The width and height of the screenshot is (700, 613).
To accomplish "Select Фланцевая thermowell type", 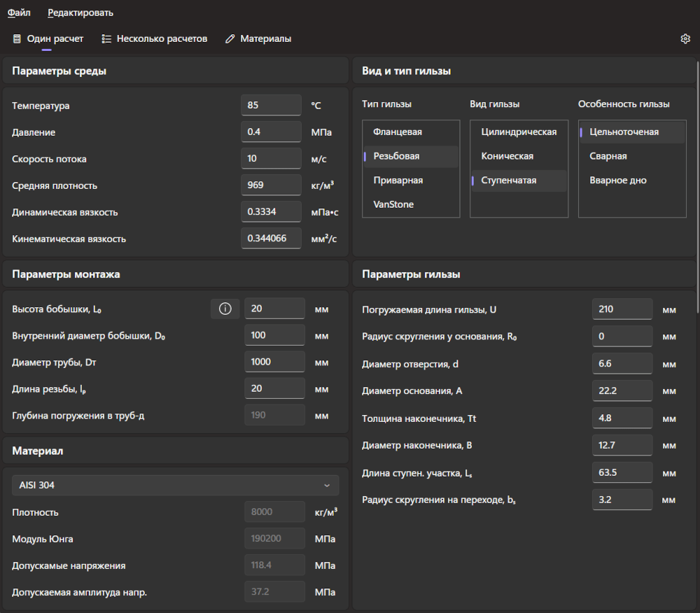I will click(x=411, y=132).
